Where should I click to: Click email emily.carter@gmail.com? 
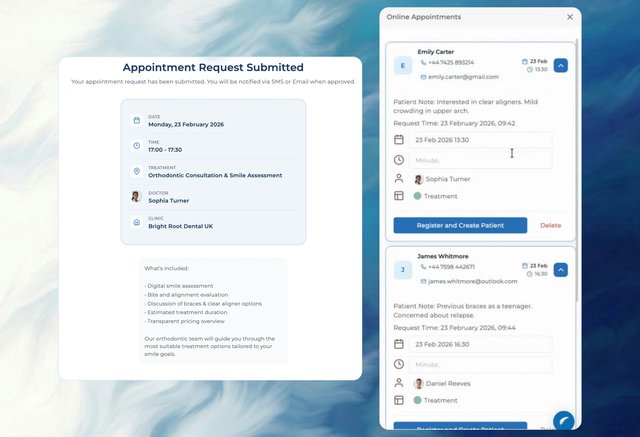(463, 77)
